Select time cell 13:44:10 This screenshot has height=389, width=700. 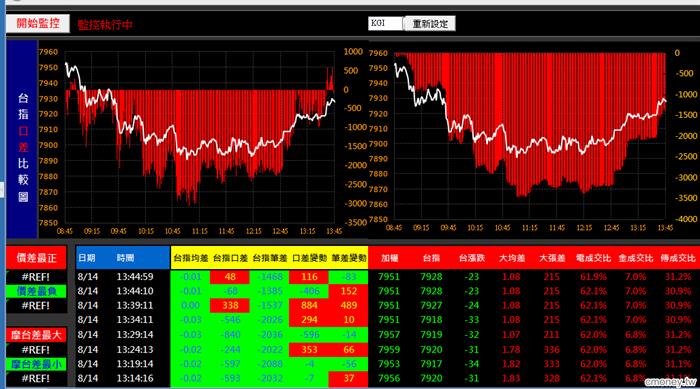click(x=135, y=291)
